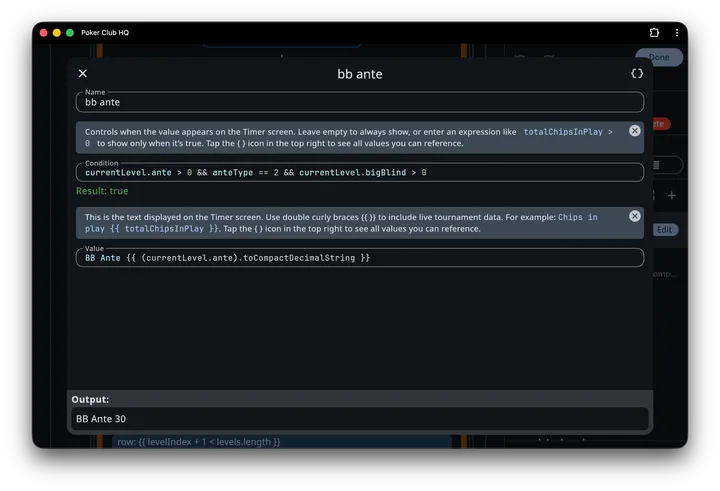Dismiss the Value help hint

pos(635,216)
